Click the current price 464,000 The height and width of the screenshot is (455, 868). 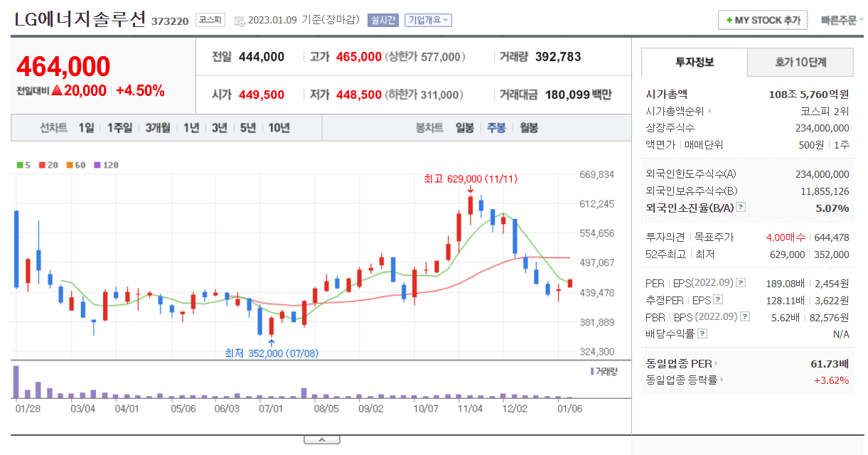click(x=63, y=67)
